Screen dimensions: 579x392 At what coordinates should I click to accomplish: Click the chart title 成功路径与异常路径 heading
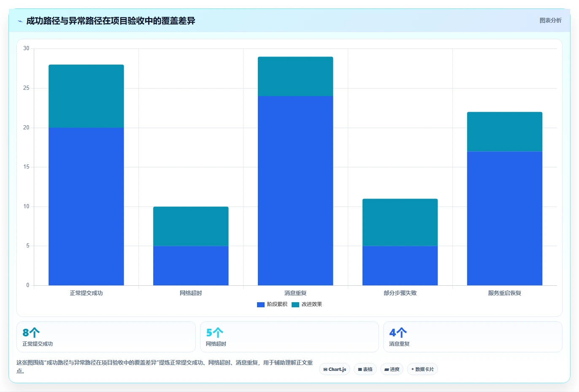click(x=111, y=21)
